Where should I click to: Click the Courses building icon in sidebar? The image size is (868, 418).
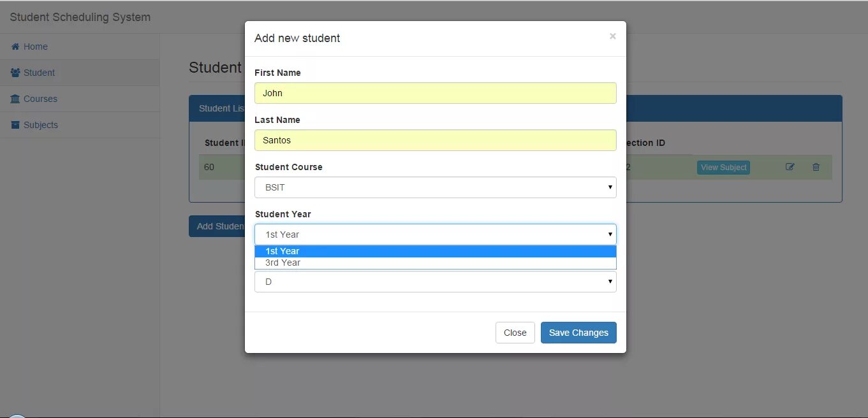[15, 99]
